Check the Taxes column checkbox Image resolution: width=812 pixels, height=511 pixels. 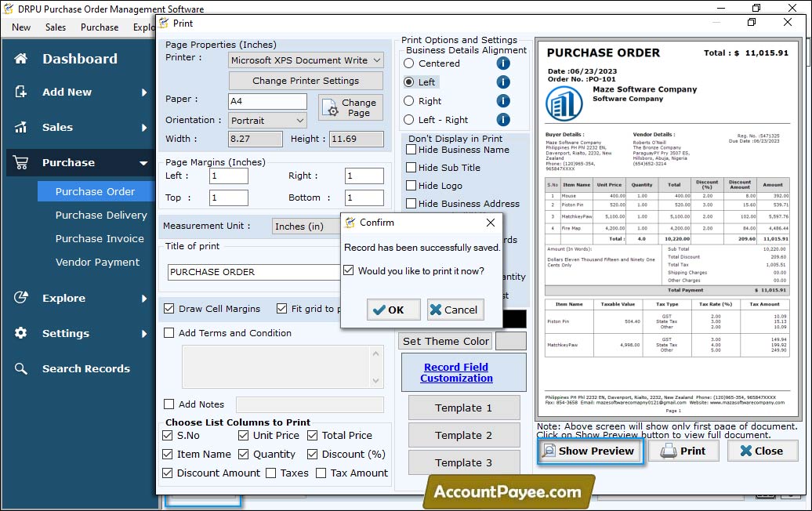(x=271, y=473)
